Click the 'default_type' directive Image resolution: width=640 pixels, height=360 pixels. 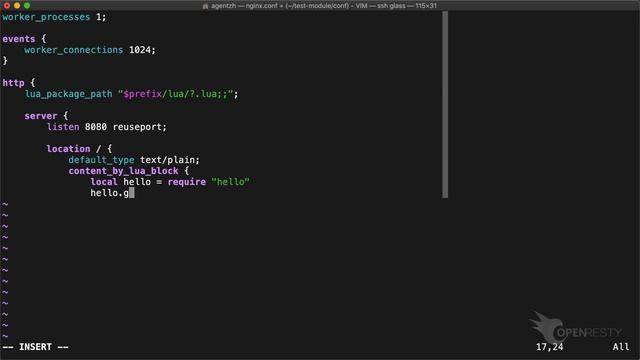tap(101, 160)
